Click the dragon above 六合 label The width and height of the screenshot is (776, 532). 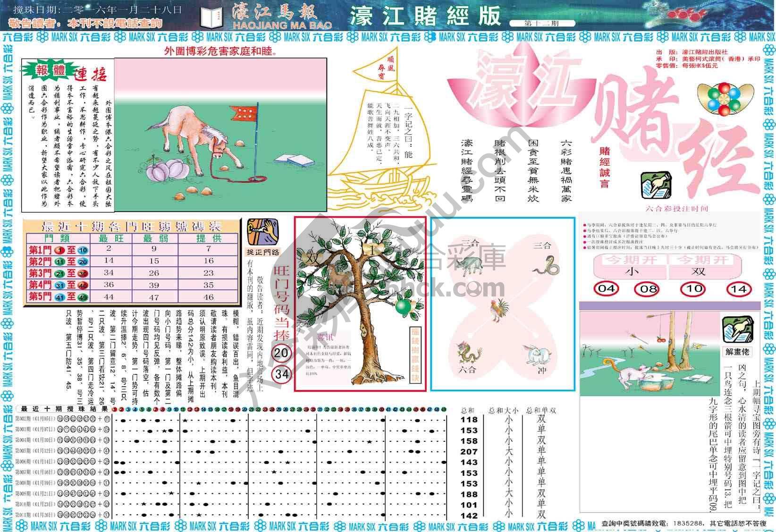[x=469, y=353]
